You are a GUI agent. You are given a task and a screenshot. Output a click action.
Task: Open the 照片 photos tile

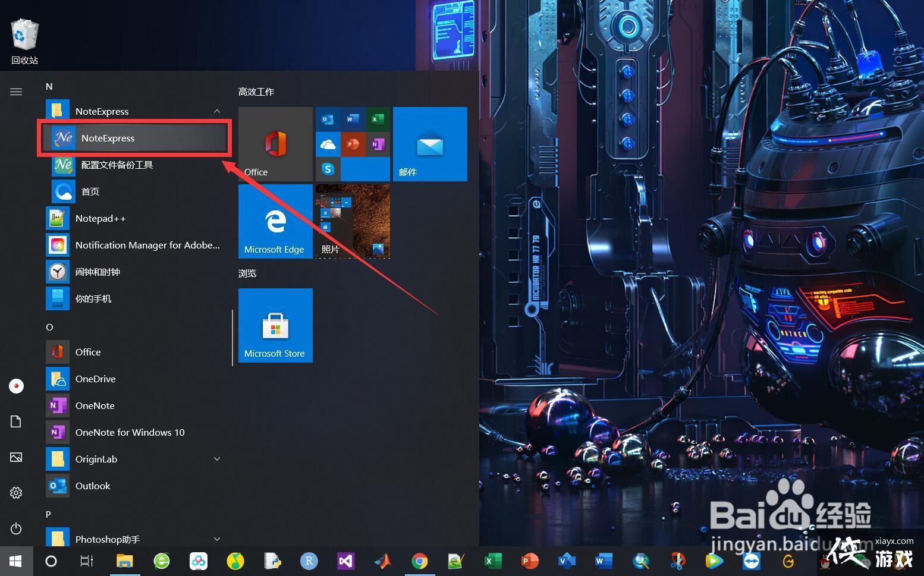pos(353,221)
